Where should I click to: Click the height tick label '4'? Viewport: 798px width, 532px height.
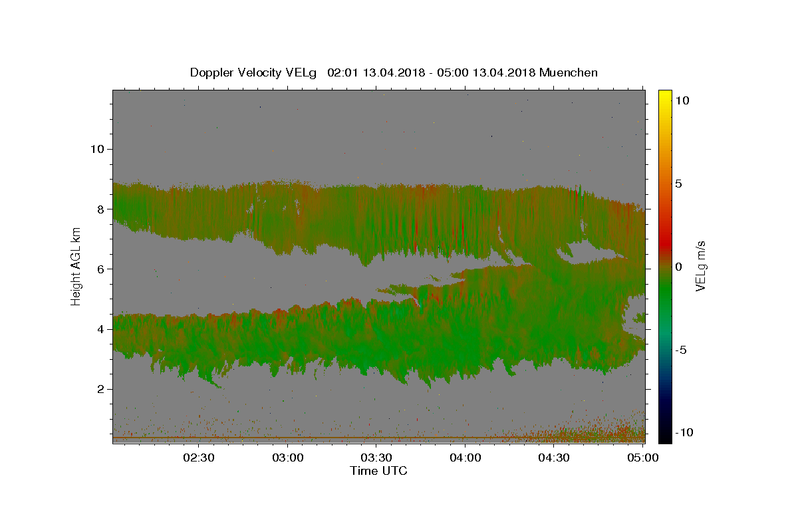tap(100, 329)
